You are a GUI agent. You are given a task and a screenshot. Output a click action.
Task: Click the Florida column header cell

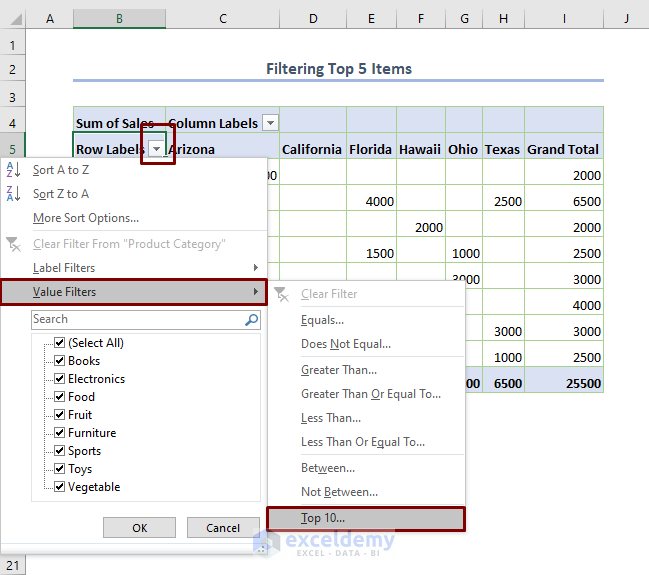(371, 146)
